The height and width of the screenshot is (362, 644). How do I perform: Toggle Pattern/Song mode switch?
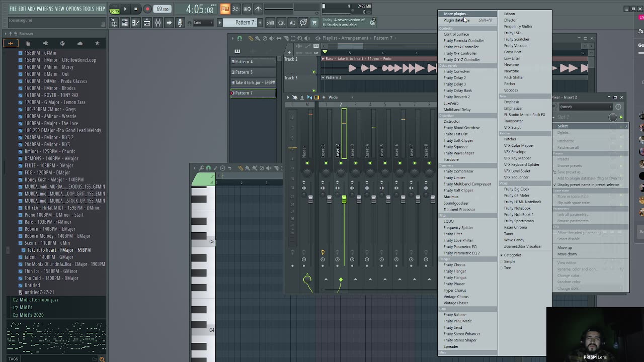click(115, 9)
